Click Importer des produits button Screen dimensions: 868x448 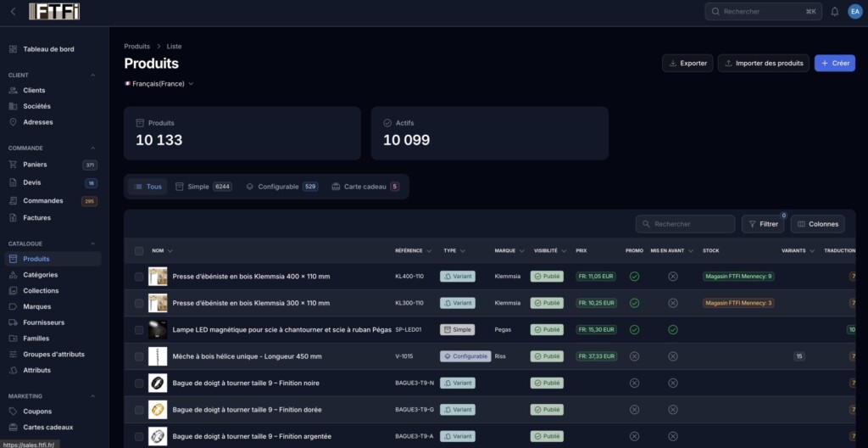coord(764,63)
